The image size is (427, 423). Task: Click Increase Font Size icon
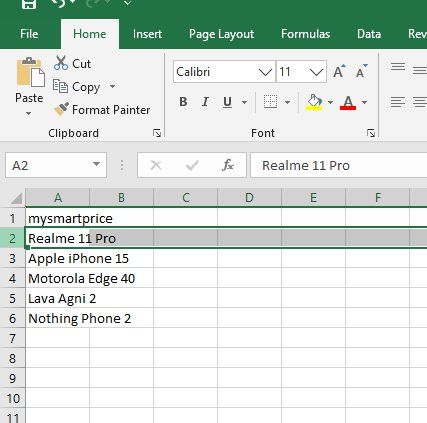coord(339,71)
